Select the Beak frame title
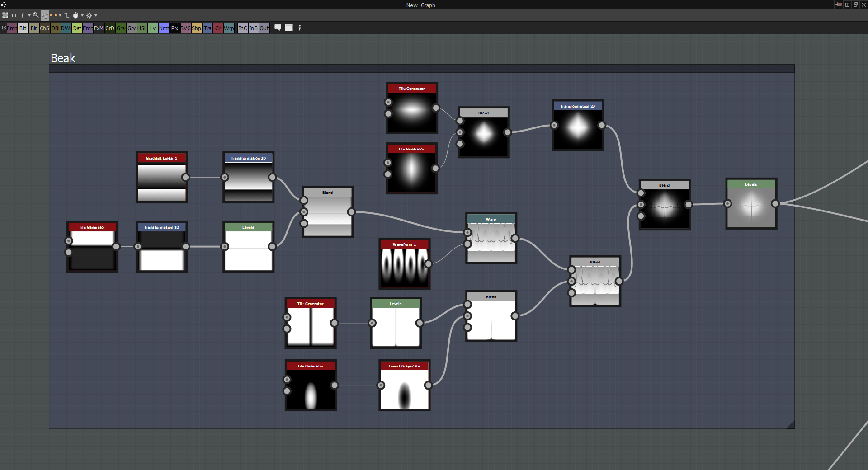The image size is (868, 470). click(63, 58)
